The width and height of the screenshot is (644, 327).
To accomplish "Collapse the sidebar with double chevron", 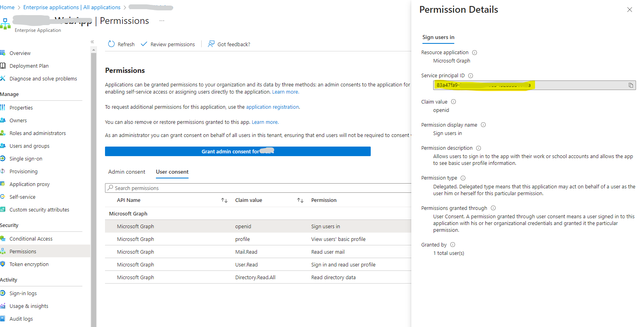I will (92, 42).
